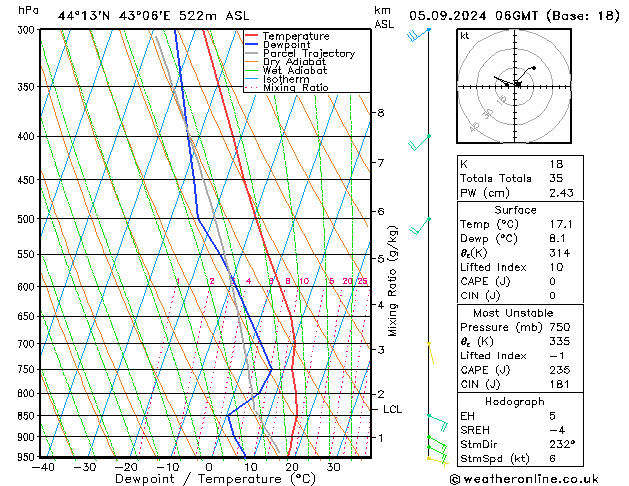Select the Dewpoint legend label
Screen dimensions: 629x486
[286, 45]
